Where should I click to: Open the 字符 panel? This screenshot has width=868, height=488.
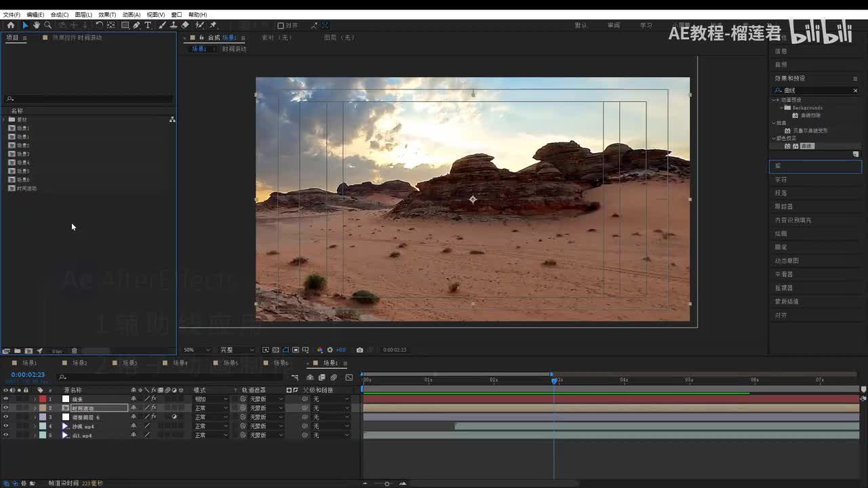tap(781, 180)
